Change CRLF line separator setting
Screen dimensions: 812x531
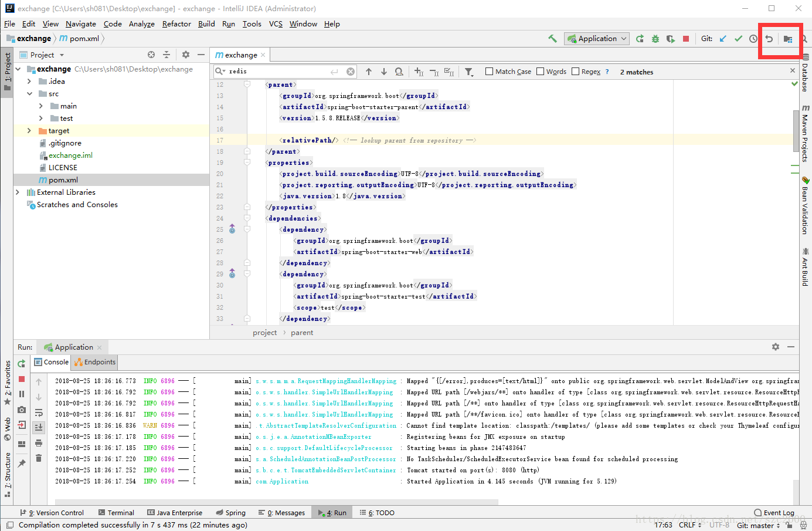(690, 525)
